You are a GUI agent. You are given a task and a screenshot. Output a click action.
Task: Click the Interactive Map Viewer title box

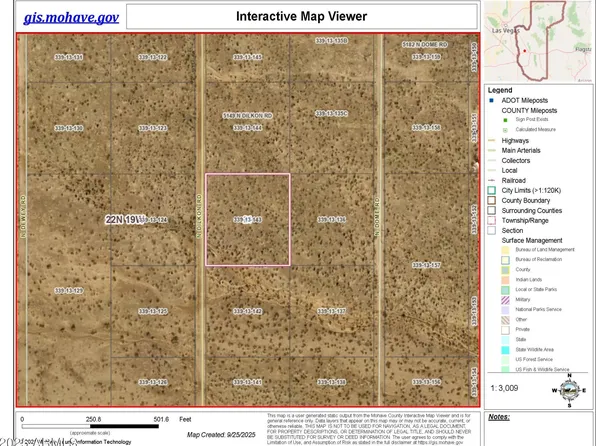[302, 16]
